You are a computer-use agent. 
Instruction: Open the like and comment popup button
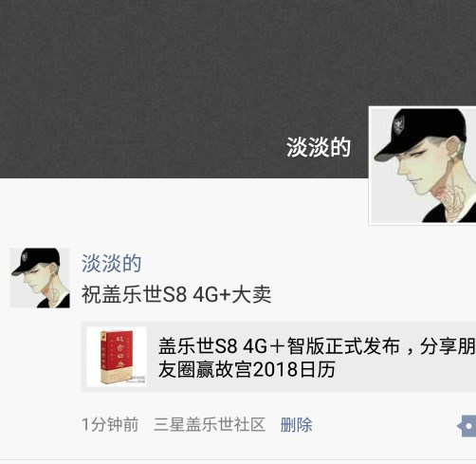(467, 426)
